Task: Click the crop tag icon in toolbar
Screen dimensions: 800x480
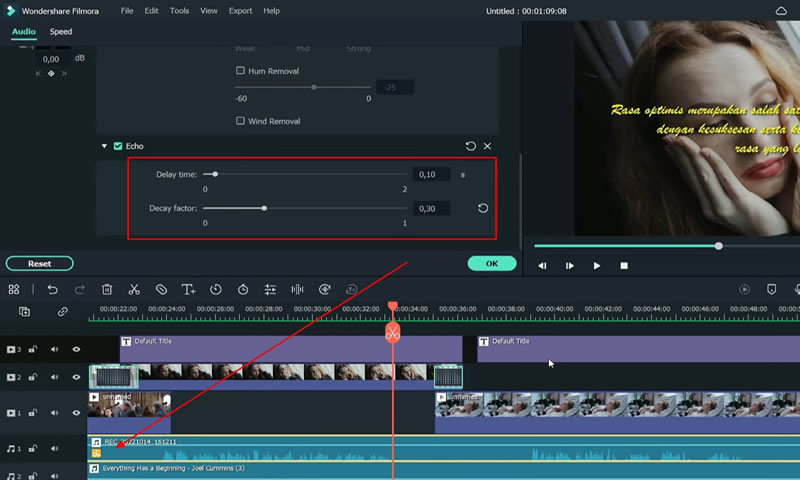Action: 161,289
